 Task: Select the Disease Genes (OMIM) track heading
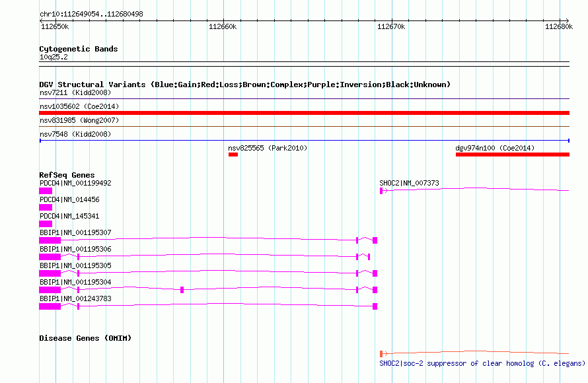[x=85, y=338]
